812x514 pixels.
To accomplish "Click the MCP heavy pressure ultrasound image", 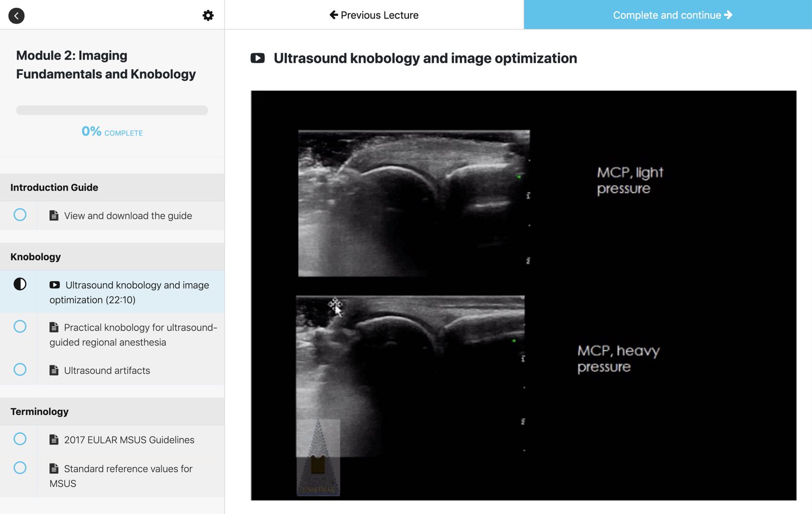I will pos(410,375).
